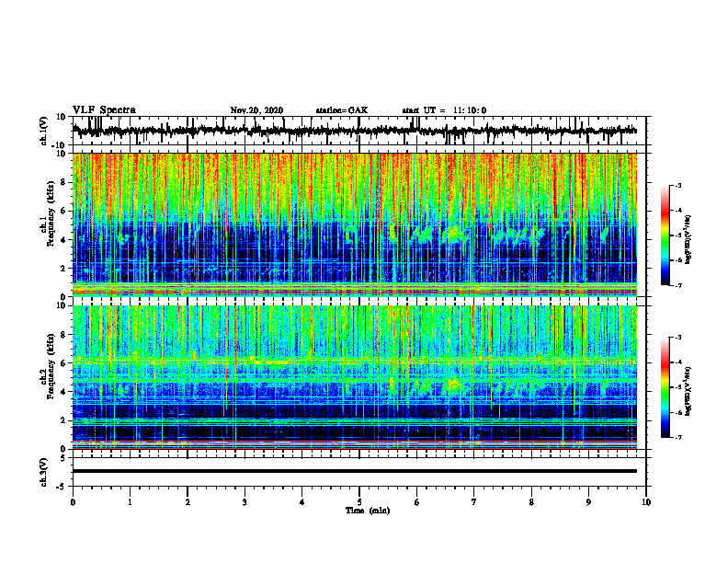Viewport: 728px width, 563px height.
Task: Click the ch.2 frequency tick label "4"
Action: (63, 392)
